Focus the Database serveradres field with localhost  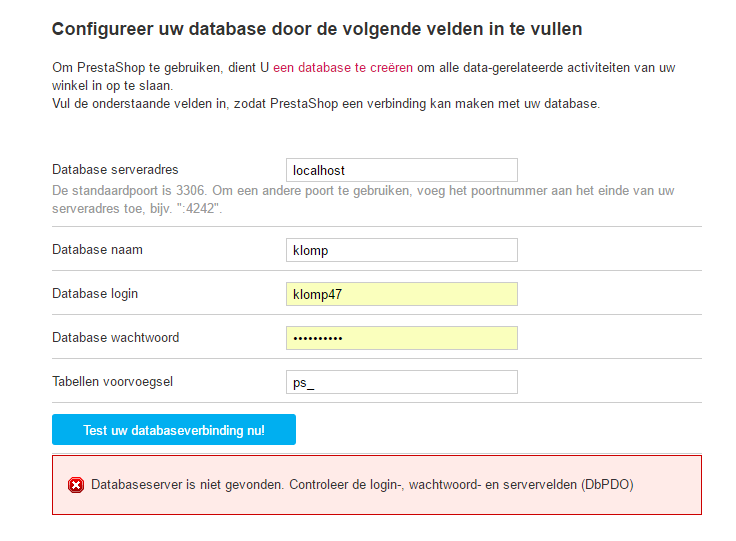(402, 170)
